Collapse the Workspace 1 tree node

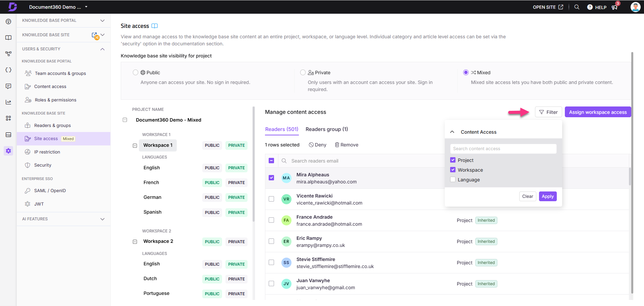click(x=135, y=145)
